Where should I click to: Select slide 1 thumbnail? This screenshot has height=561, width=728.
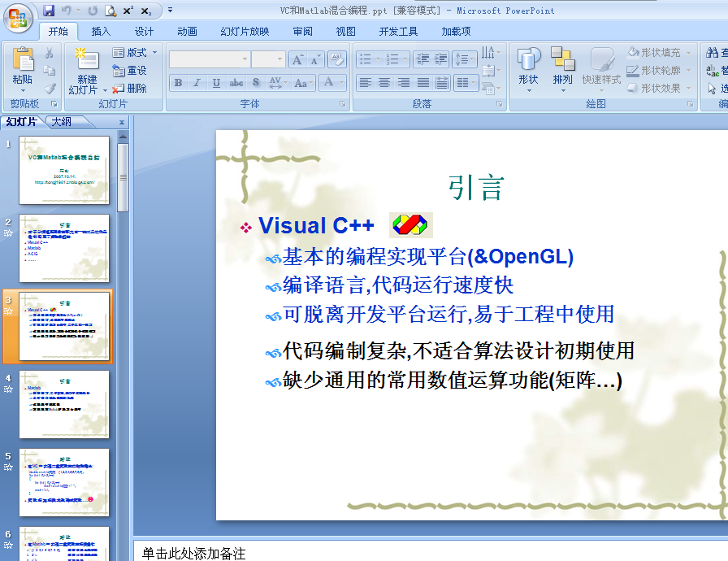(64, 170)
